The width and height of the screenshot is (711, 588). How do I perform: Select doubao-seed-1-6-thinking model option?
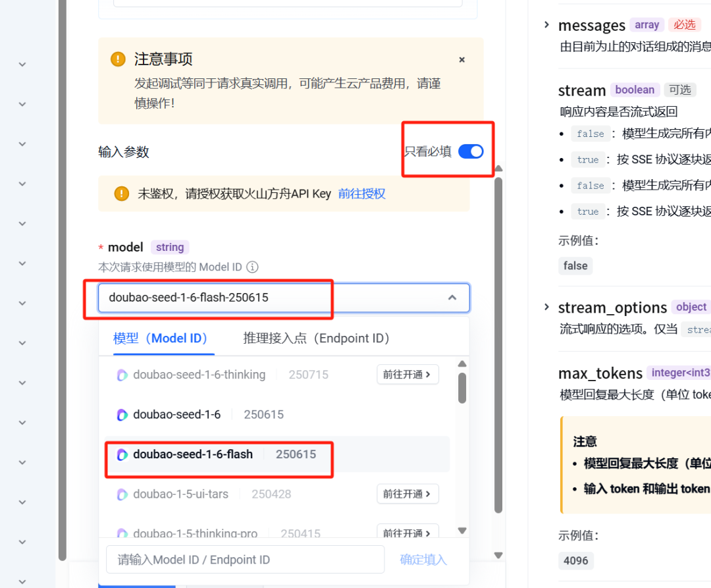(277, 375)
